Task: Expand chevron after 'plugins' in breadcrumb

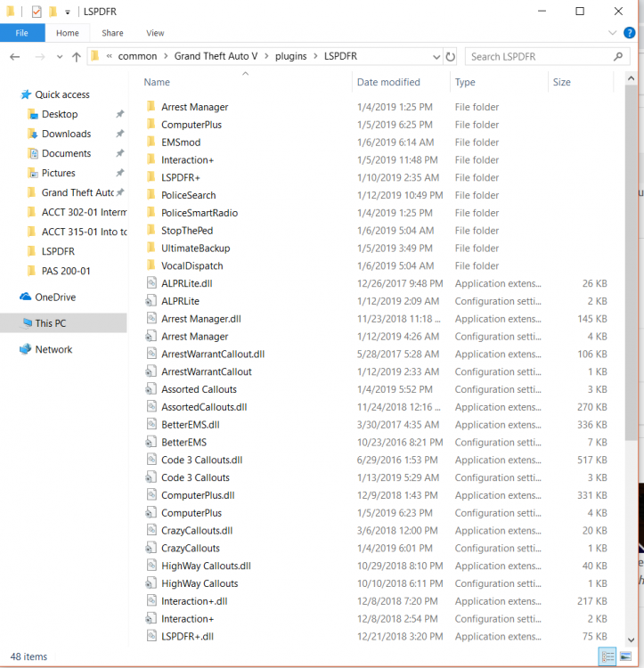Action: (x=315, y=56)
